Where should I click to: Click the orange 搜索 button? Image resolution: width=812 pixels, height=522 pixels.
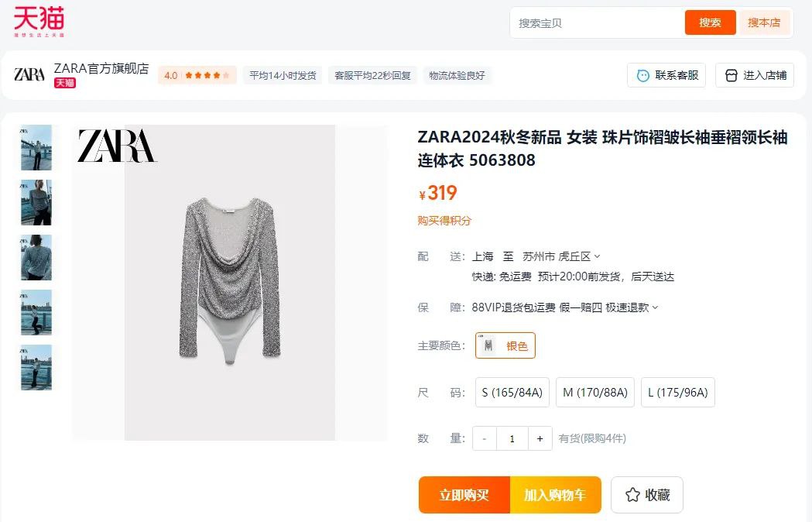(710, 22)
